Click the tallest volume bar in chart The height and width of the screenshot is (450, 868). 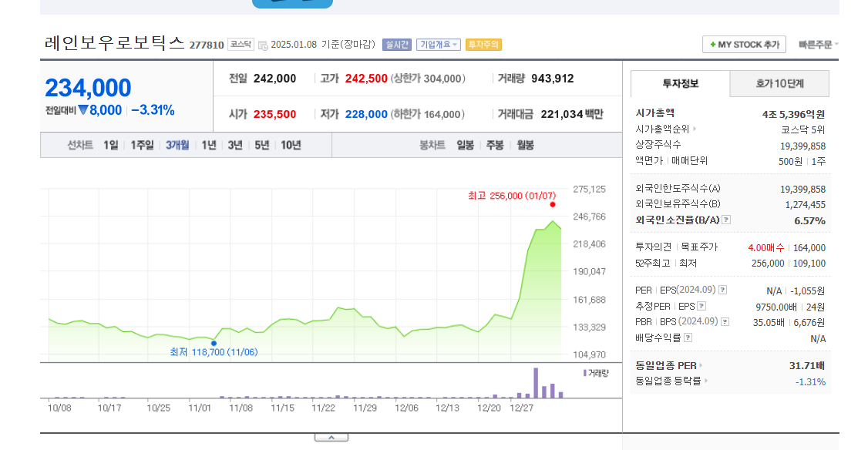(536, 383)
